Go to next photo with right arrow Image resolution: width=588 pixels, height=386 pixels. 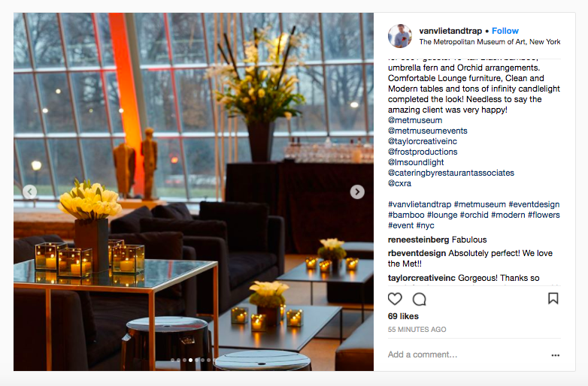tap(357, 191)
